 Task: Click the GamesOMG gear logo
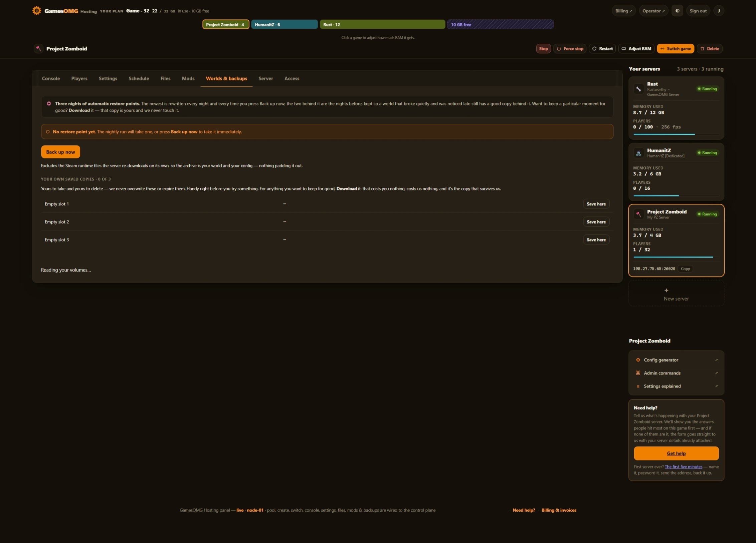click(x=37, y=11)
